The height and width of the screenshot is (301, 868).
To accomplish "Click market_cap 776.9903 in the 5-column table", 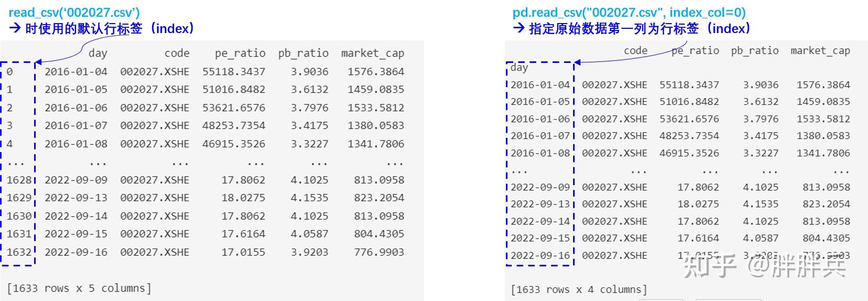I will tap(379, 252).
